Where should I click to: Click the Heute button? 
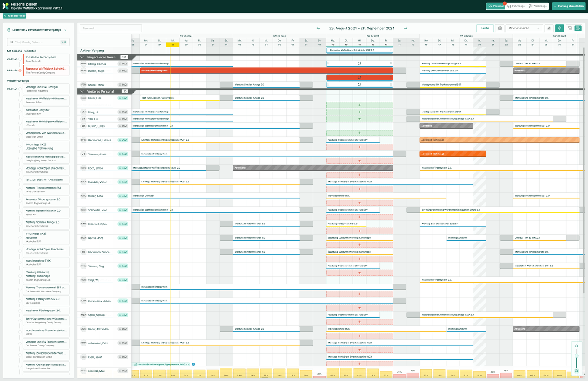point(485,28)
